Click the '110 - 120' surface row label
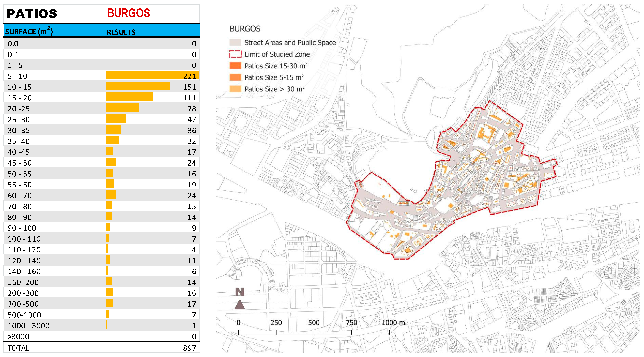644x357 pixels. (x=24, y=250)
